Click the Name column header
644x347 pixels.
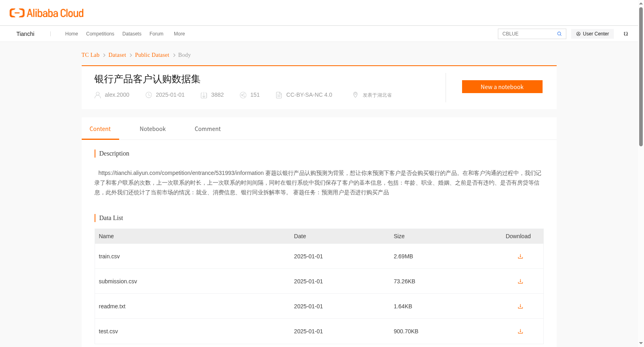106,236
